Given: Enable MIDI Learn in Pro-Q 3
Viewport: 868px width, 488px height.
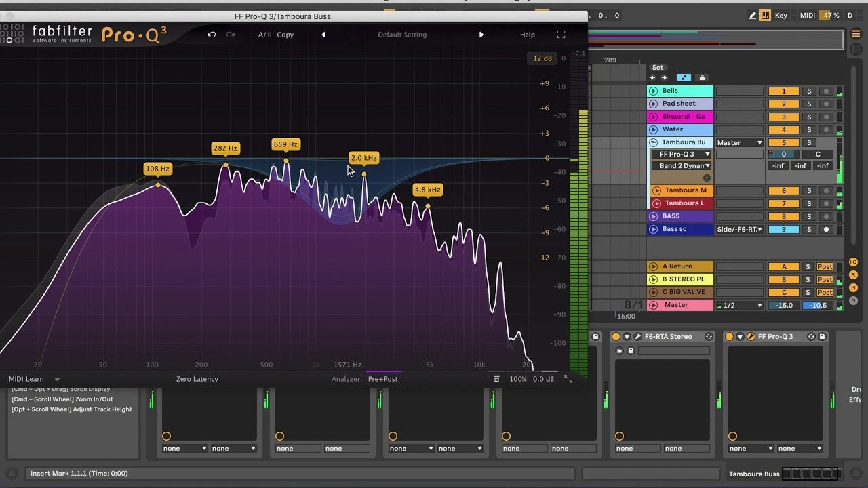Looking at the screenshot, I should pyautogui.click(x=26, y=379).
